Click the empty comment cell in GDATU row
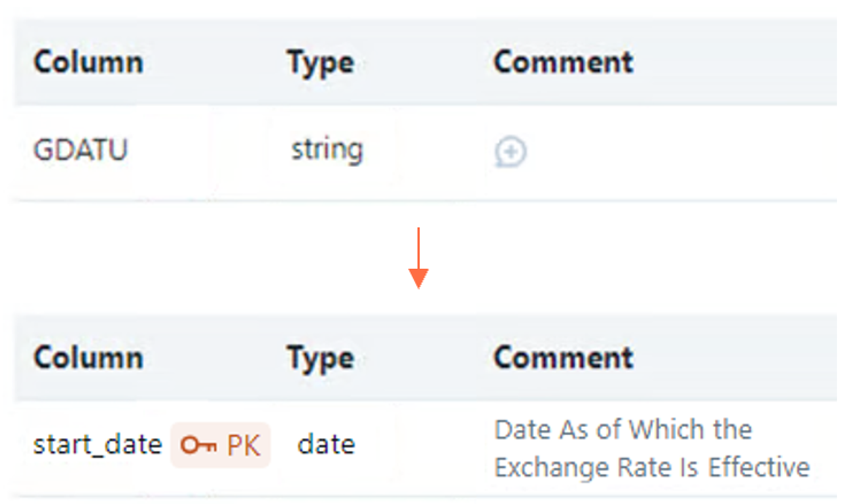This screenshot has height=504, width=854. tap(661, 152)
